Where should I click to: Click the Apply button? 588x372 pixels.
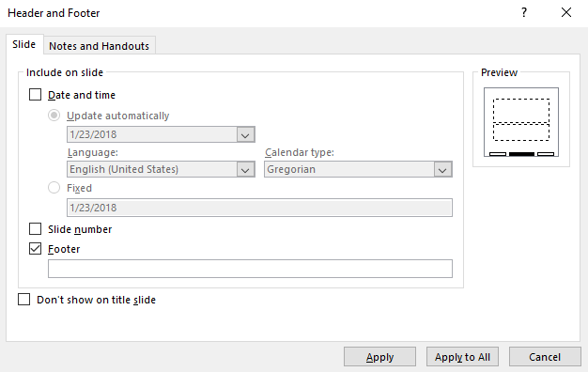click(x=379, y=357)
